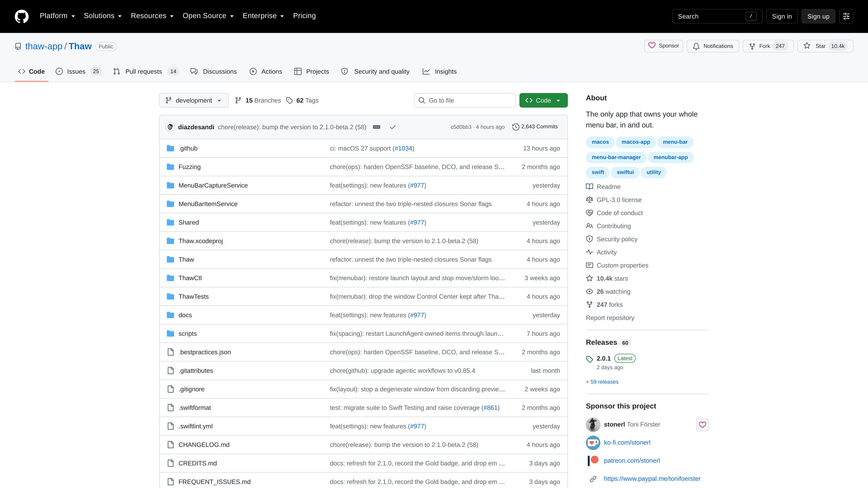The image size is (868, 488).
Task: Click the commit status green checkmark
Action: coord(393,127)
